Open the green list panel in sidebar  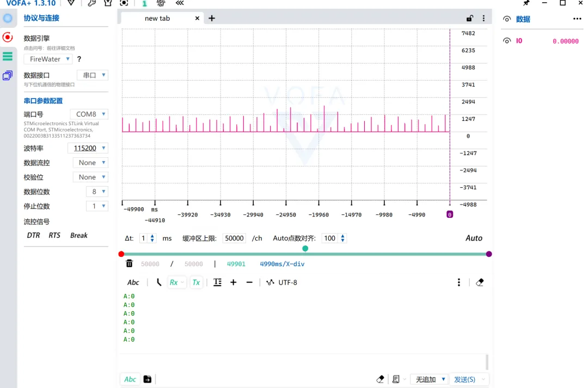coord(8,56)
